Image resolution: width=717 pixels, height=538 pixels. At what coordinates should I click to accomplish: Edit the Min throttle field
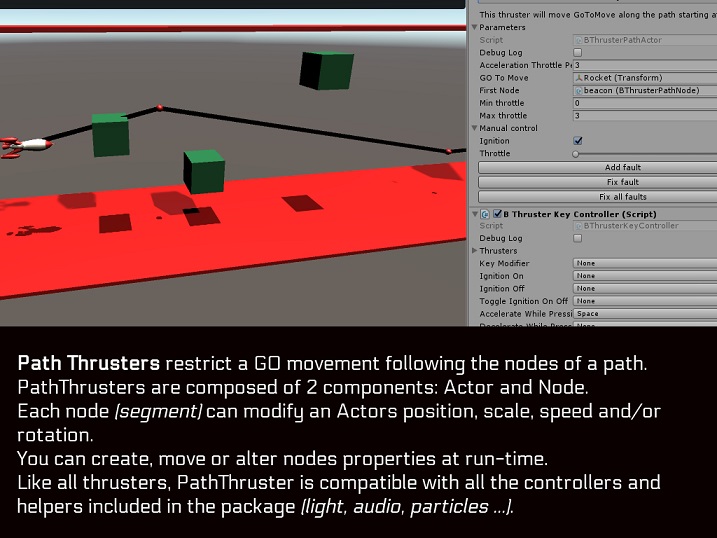645,103
